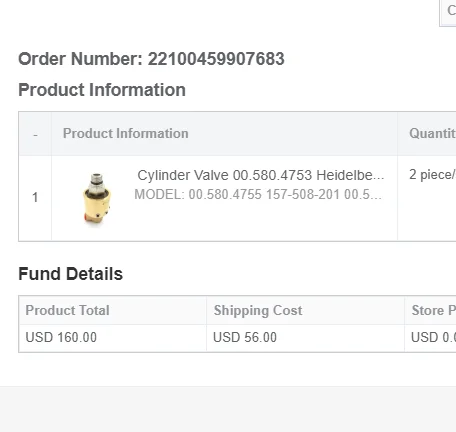
Task: Select the USD 160.00 product total value
Action: (61, 337)
